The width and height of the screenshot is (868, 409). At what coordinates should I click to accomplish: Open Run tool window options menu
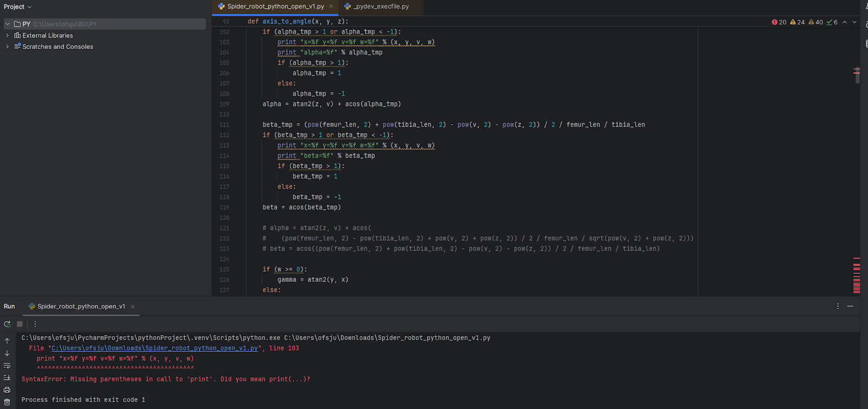[x=838, y=306]
